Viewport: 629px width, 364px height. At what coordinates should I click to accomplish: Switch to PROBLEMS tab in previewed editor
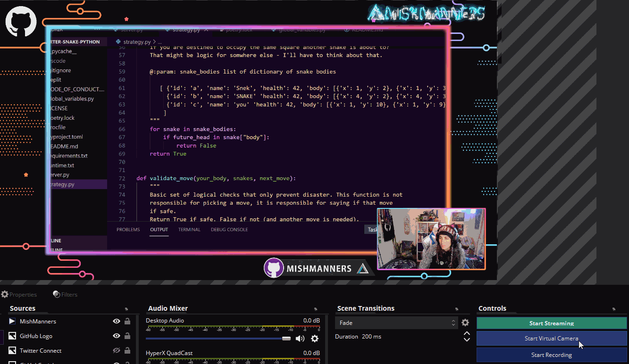(128, 230)
